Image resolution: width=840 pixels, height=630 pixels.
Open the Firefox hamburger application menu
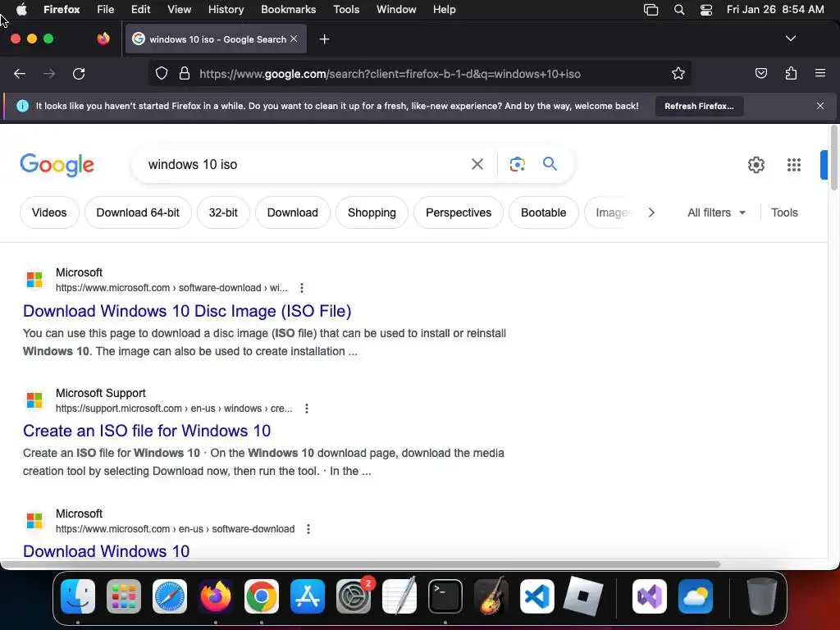click(820, 73)
